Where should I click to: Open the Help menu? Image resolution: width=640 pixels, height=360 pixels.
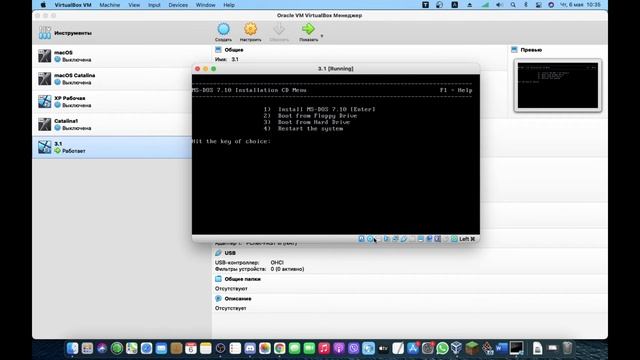pos(229,5)
